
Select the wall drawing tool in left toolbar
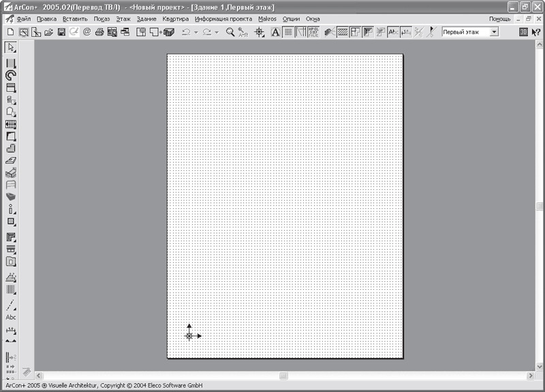click(x=11, y=63)
